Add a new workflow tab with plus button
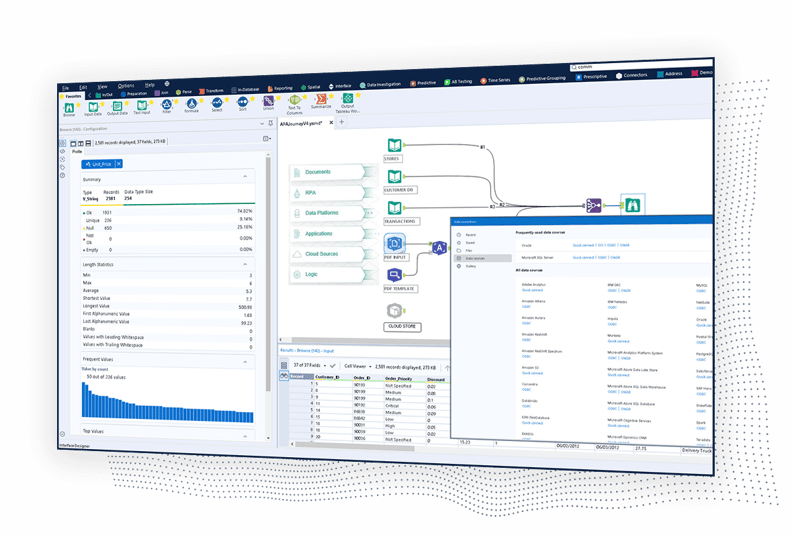 tap(342, 122)
